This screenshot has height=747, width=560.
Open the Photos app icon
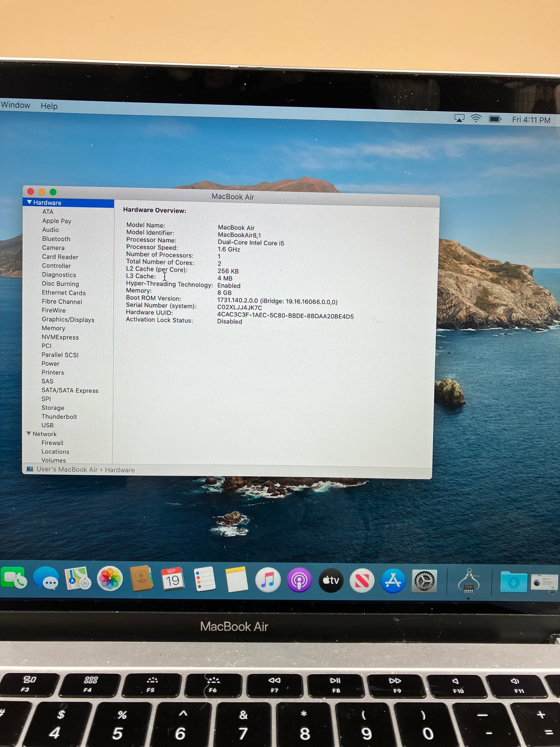coord(110,579)
